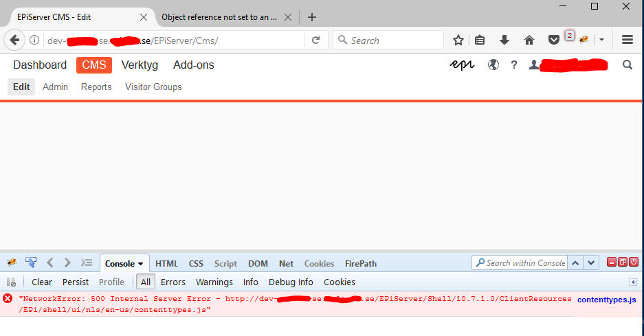Screen dimensions: 644x336
Task: Select the NetworkError 500 message text
Action: (295, 304)
